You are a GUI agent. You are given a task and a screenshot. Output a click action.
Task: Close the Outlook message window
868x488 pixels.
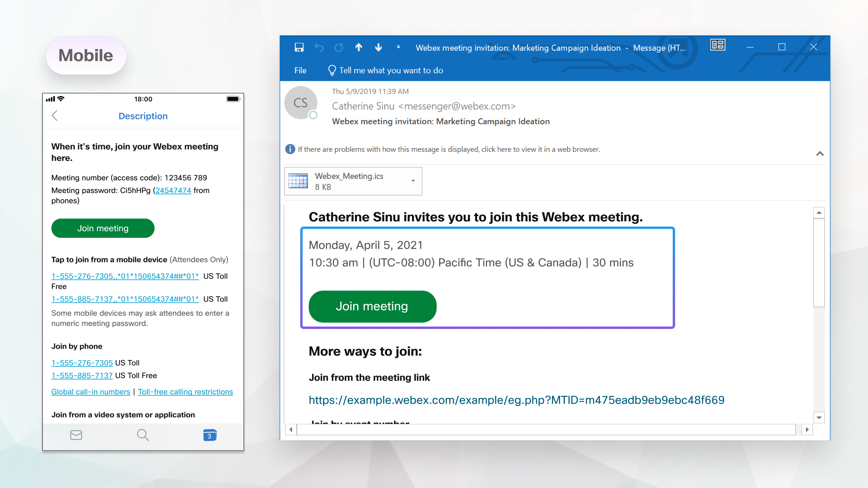813,47
